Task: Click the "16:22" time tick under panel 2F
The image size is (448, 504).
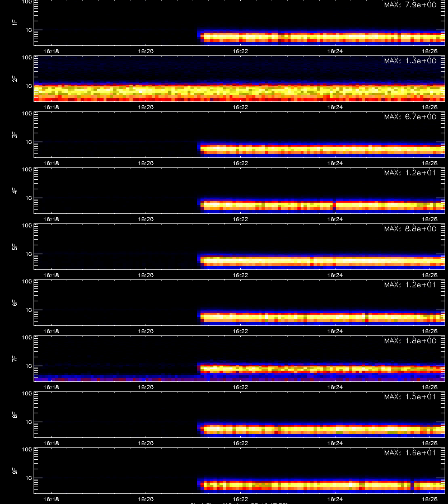Action: (240, 107)
